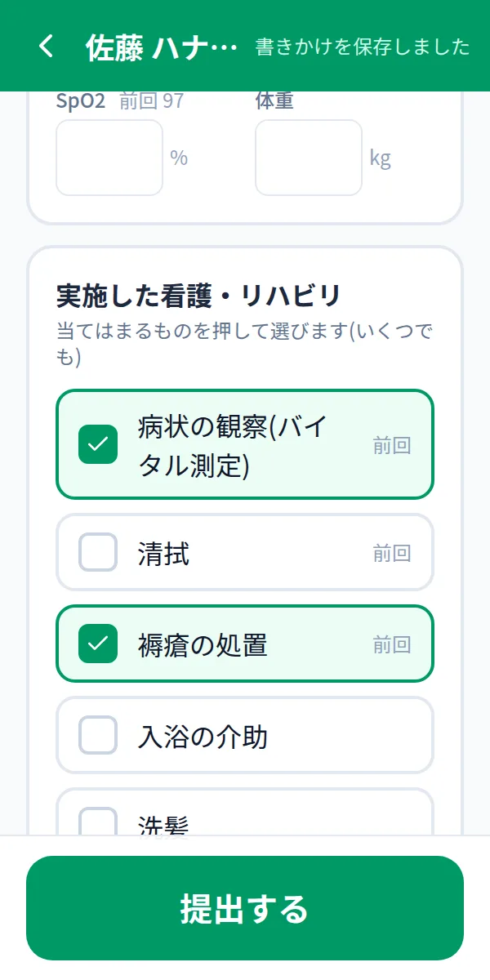The height and width of the screenshot is (980, 490).
Task: Check the empty 清拭 checkbox
Action: click(98, 552)
